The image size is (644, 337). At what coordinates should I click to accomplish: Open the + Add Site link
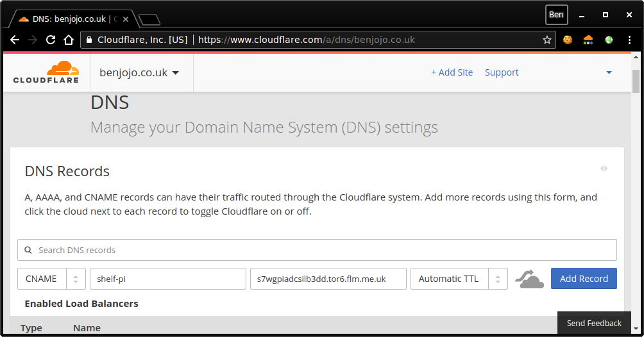pyautogui.click(x=452, y=72)
